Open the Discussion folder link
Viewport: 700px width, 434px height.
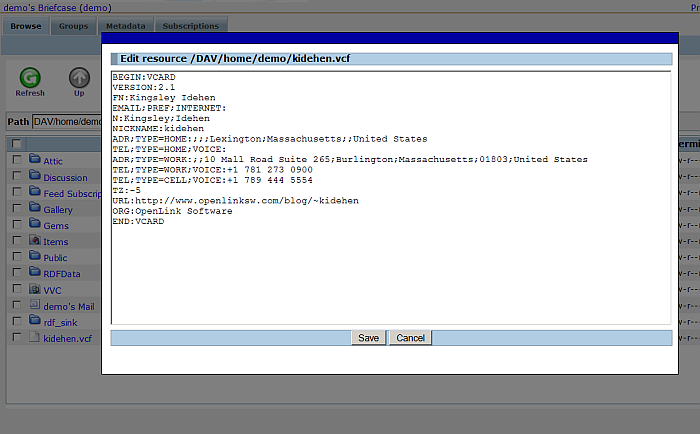tap(65, 177)
